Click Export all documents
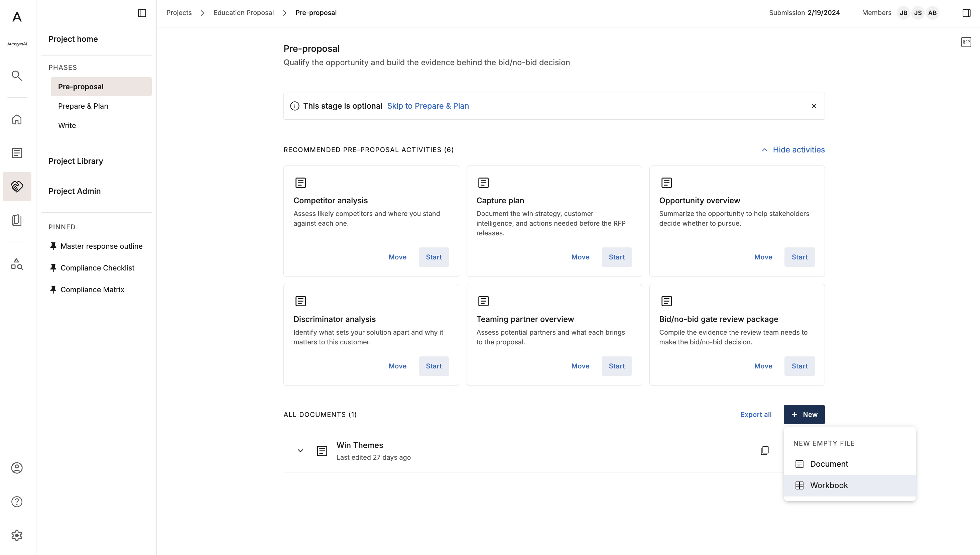The image size is (980, 555). click(756, 414)
